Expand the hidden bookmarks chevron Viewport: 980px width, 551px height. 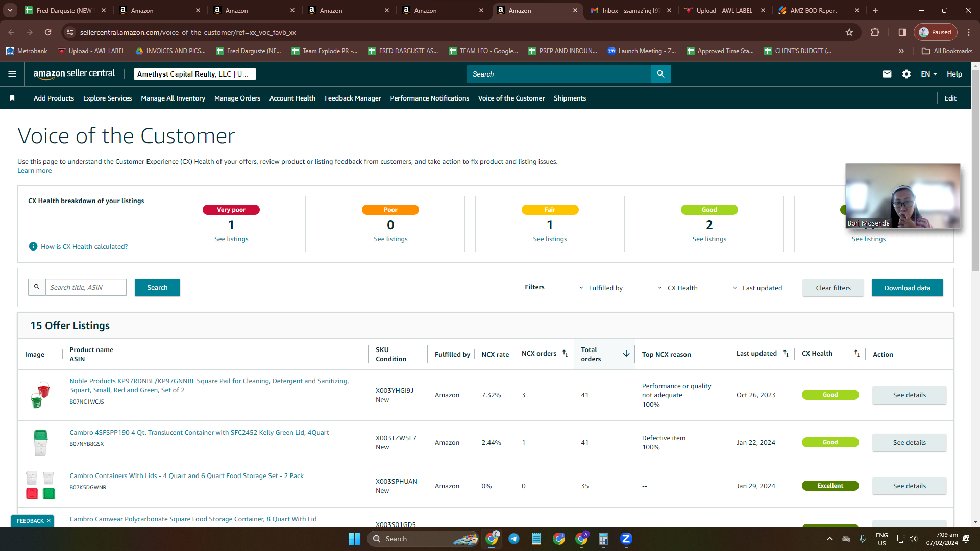(901, 51)
